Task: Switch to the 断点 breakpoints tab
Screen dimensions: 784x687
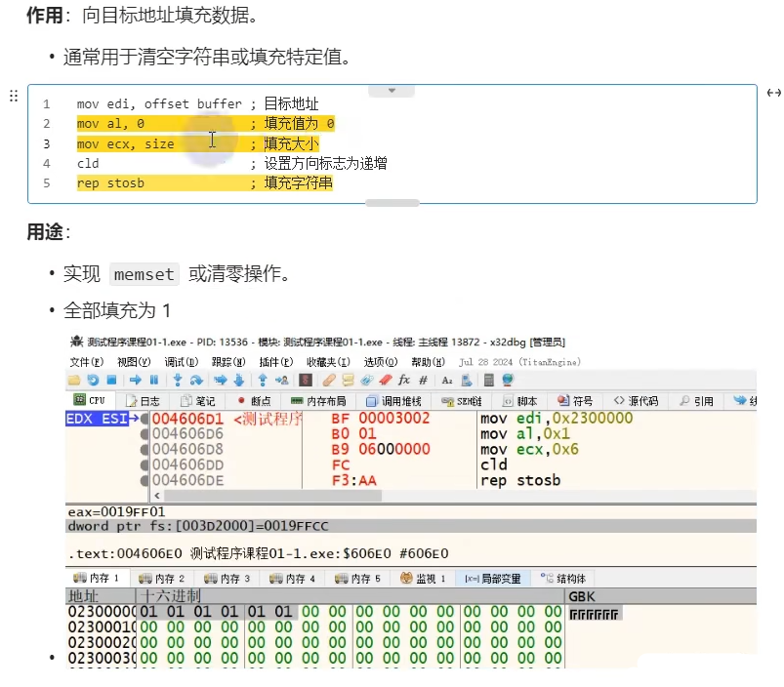Action: coord(256,400)
